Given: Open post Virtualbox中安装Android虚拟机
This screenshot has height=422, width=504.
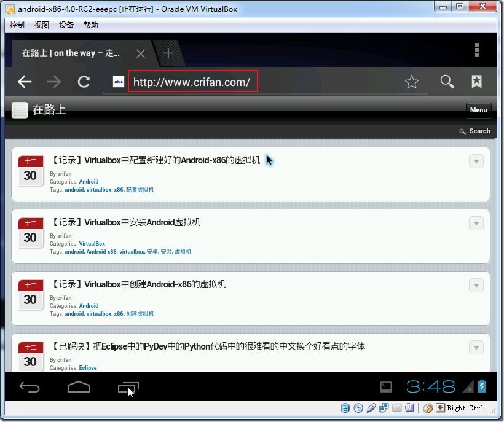Looking at the screenshot, I should coord(125,222).
